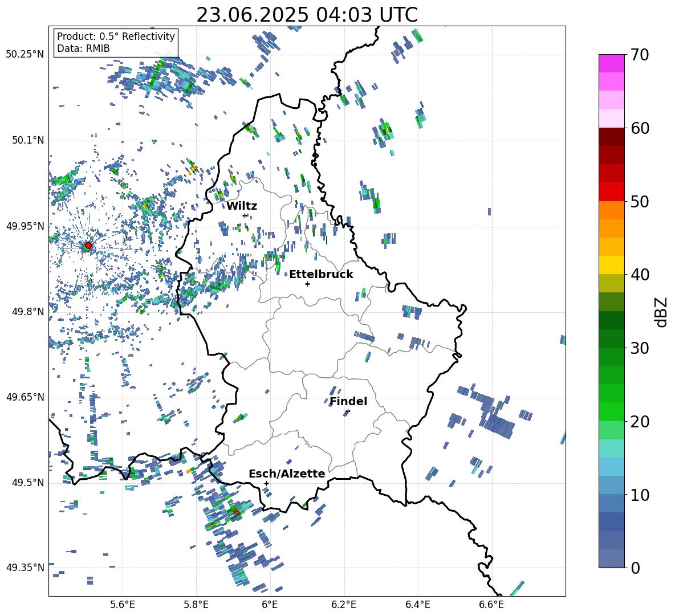Click the colorbar tick label 0
This screenshot has width=675, height=616.
pyautogui.click(x=635, y=568)
